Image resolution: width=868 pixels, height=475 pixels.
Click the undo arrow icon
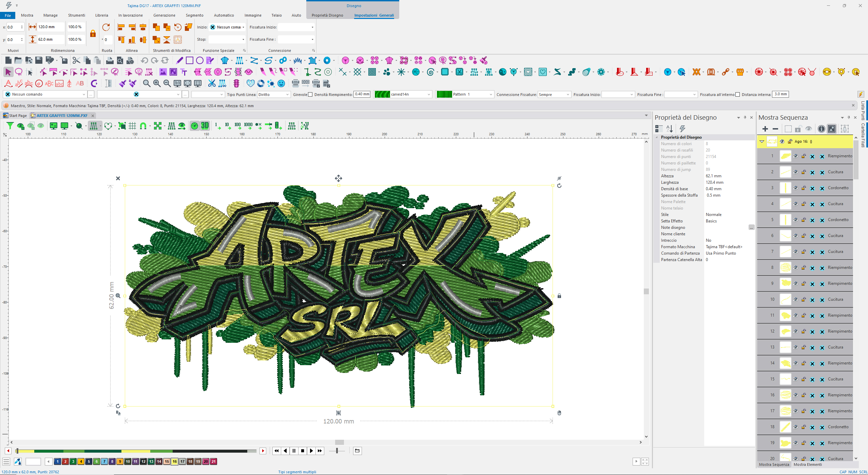(x=144, y=61)
